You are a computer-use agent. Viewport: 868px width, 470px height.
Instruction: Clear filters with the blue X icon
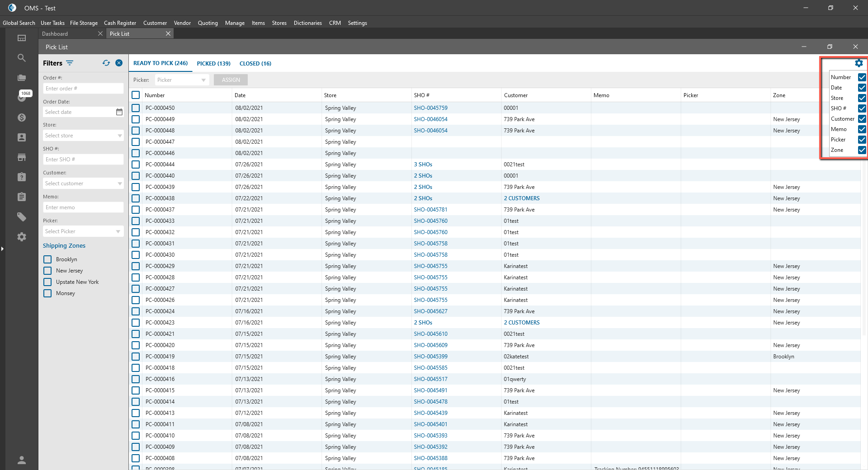click(119, 63)
